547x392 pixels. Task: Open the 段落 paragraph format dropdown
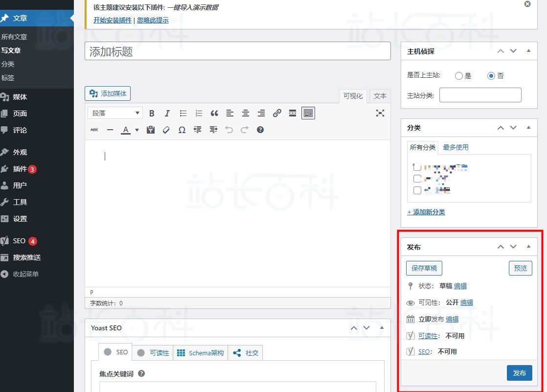[115, 113]
